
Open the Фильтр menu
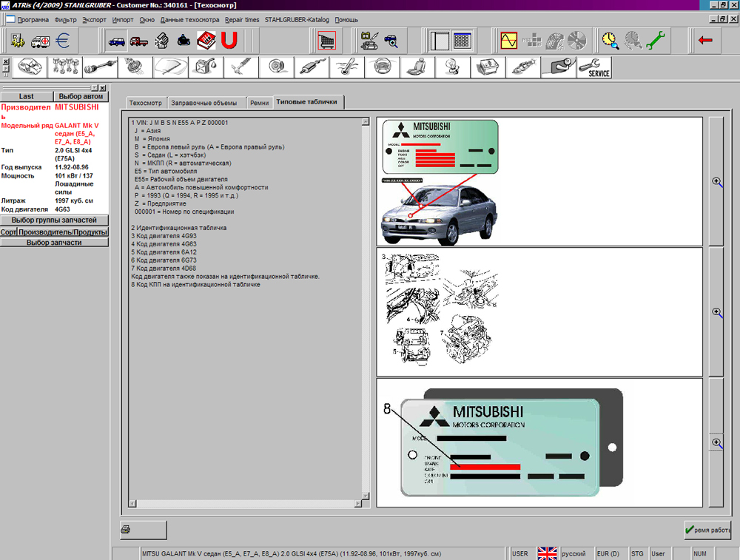(x=65, y=19)
